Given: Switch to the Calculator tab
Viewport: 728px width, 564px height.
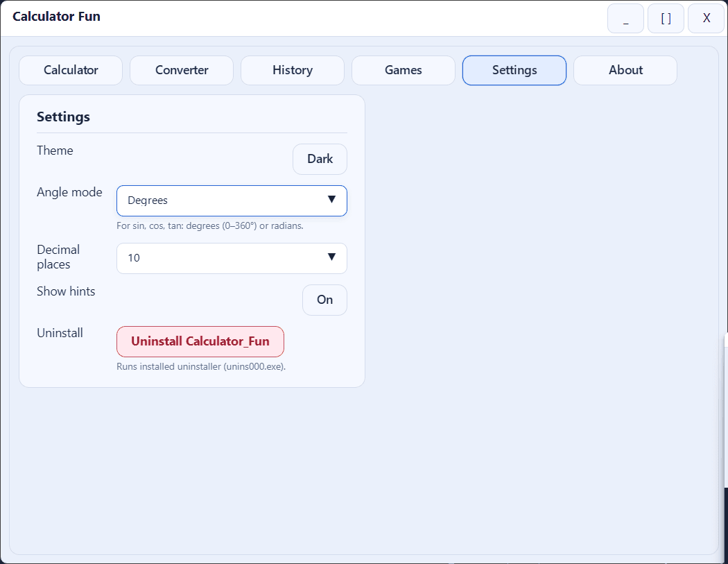Looking at the screenshot, I should 71,70.
